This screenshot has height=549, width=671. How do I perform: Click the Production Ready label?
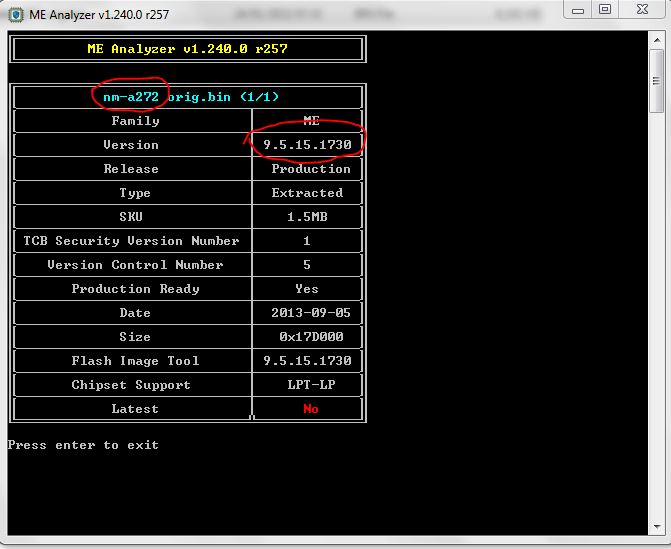[x=135, y=289]
